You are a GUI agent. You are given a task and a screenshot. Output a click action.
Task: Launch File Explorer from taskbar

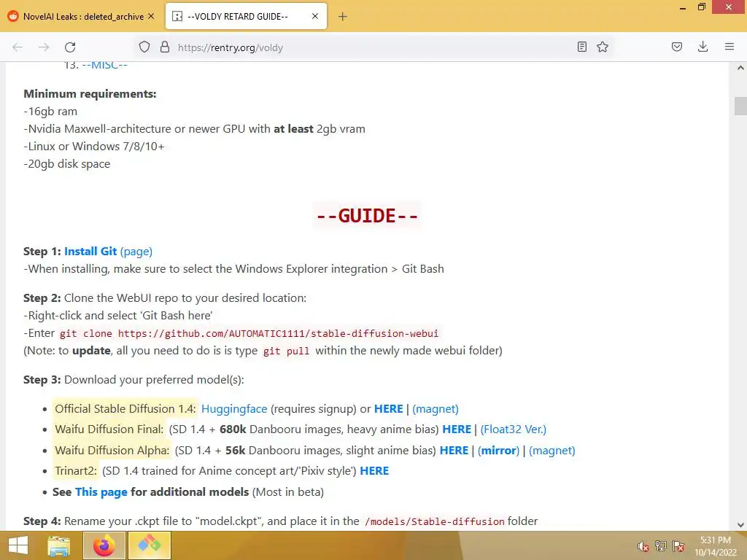(58, 545)
